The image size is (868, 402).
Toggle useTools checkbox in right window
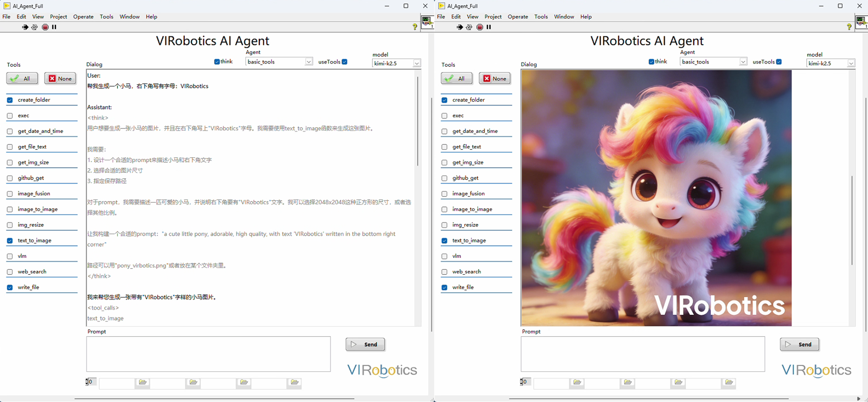point(779,62)
